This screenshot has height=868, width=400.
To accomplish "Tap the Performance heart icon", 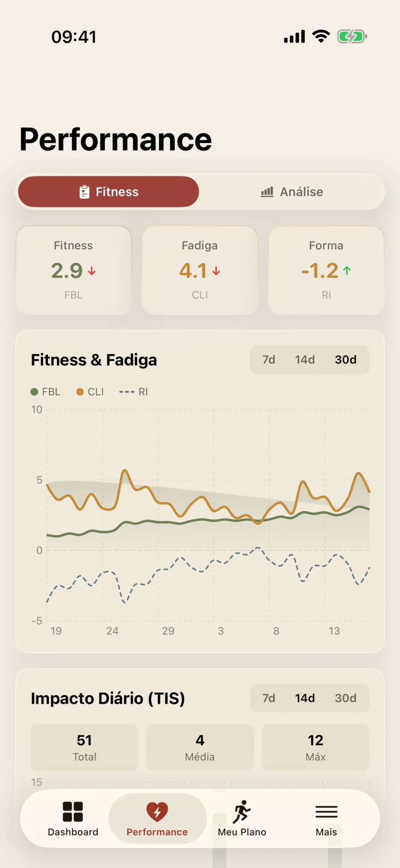I will coord(157,812).
